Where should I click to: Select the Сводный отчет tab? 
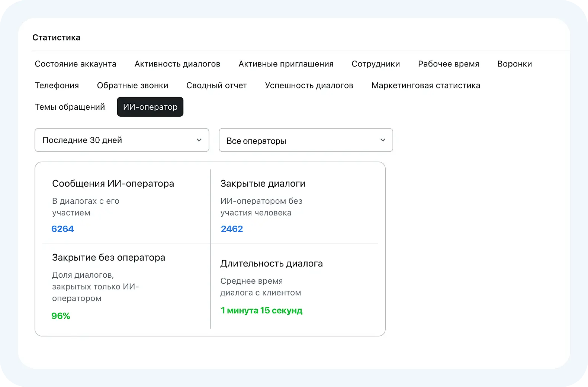216,86
